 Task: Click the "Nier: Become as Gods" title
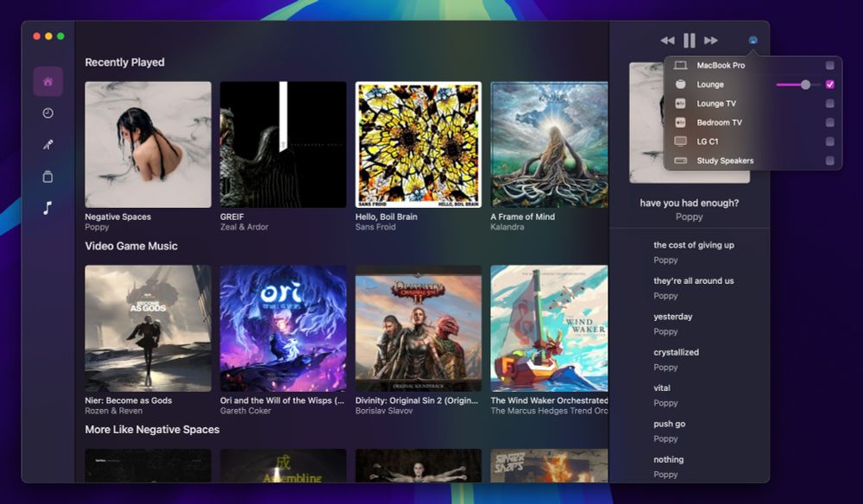pos(129,400)
